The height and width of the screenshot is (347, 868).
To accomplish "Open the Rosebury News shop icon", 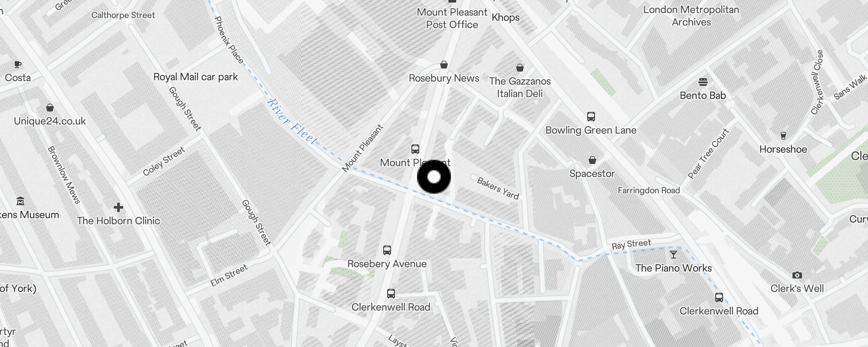I will [444, 65].
